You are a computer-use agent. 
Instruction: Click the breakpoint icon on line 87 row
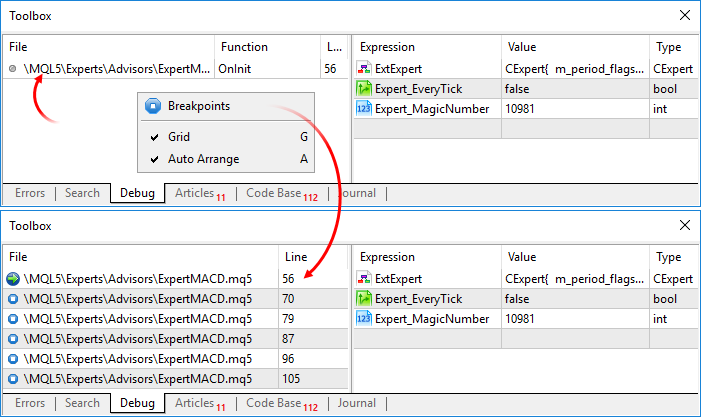tap(12, 339)
